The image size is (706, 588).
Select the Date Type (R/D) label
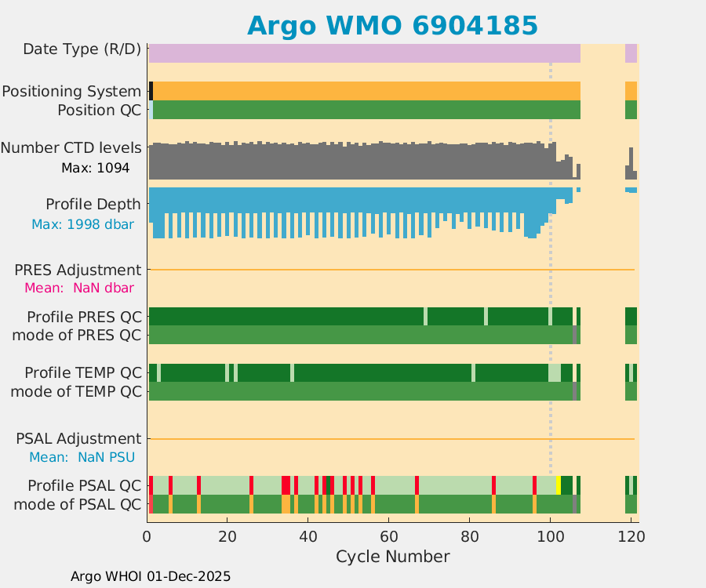(82, 49)
